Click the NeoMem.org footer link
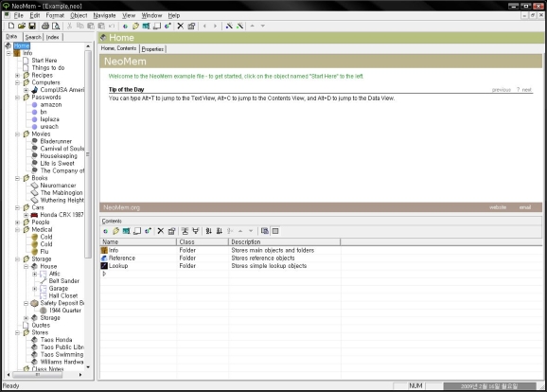This screenshot has height=392, width=547. pos(121,207)
